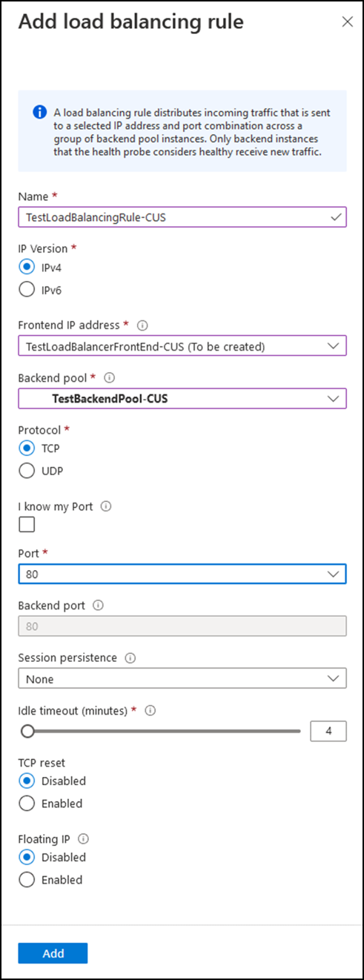Click the Floating IP info icon
The height and width of the screenshot is (980, 364).
(83, 839)
